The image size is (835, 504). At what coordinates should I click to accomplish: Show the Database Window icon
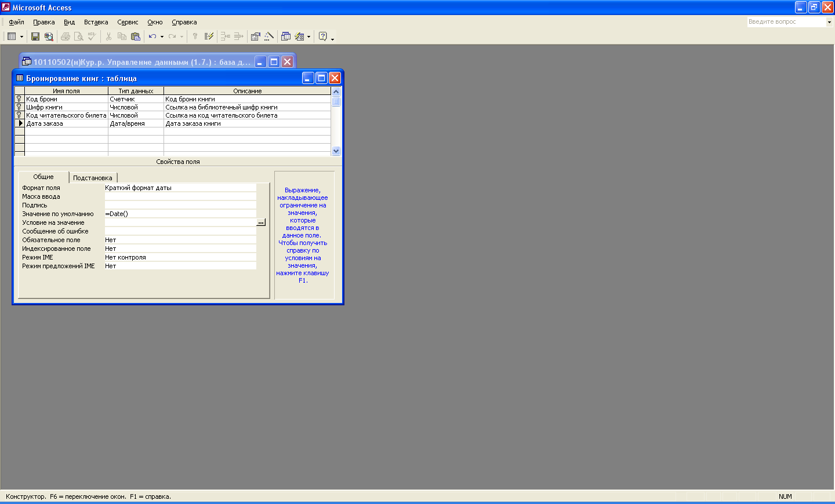[x=286, y=36]
